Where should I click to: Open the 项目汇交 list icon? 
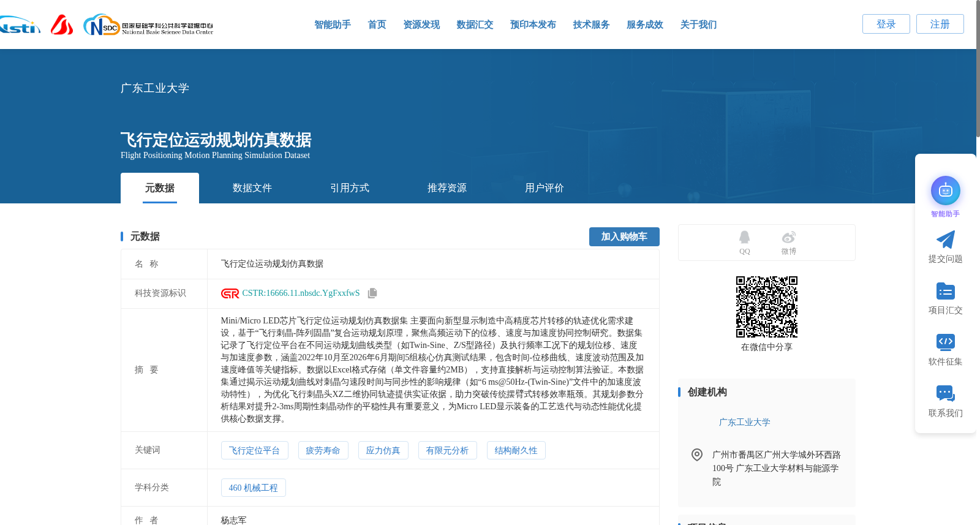[945, 291]
